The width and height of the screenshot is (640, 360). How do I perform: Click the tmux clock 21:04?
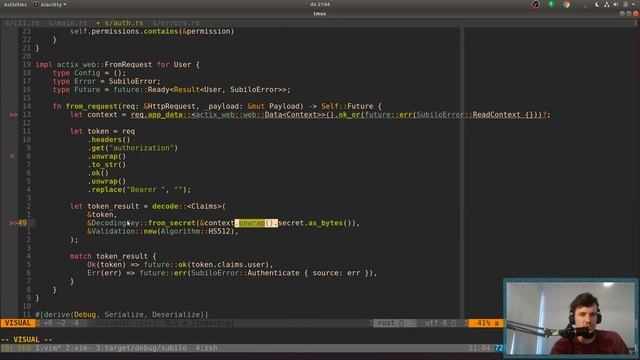pos(480,348)
